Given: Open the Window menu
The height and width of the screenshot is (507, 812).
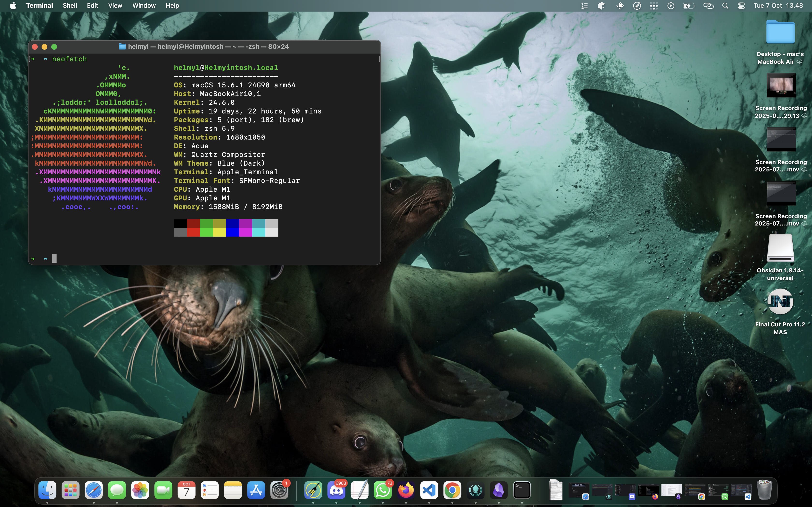Looking at the screenshot, I should point(144,5).
